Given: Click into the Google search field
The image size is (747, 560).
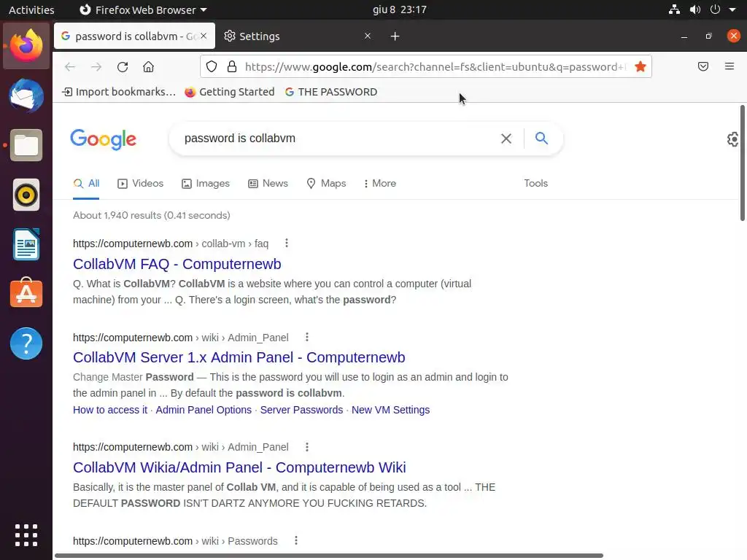Looking at the screenshot, I should pos(338,139).
